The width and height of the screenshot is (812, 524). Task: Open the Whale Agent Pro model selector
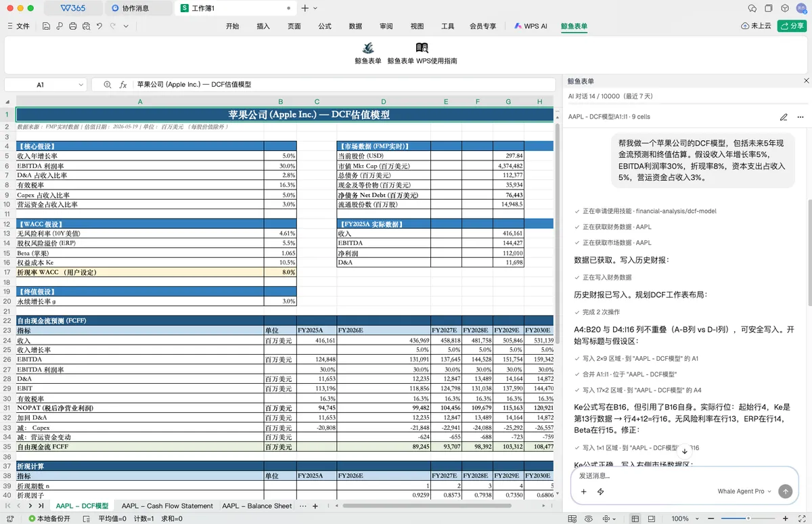click(744, 492)
